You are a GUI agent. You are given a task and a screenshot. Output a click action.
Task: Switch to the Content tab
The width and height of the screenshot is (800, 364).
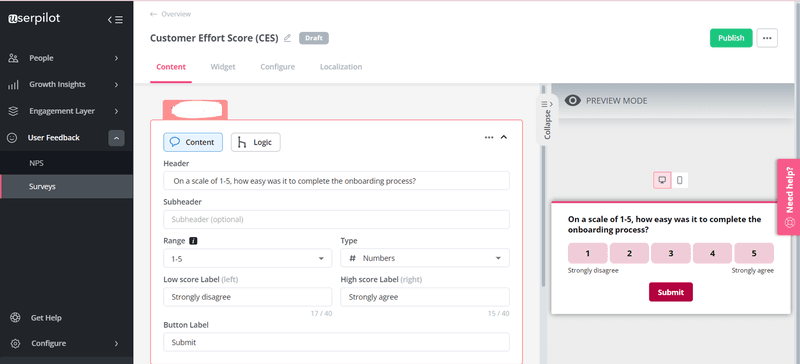point(171,67)
